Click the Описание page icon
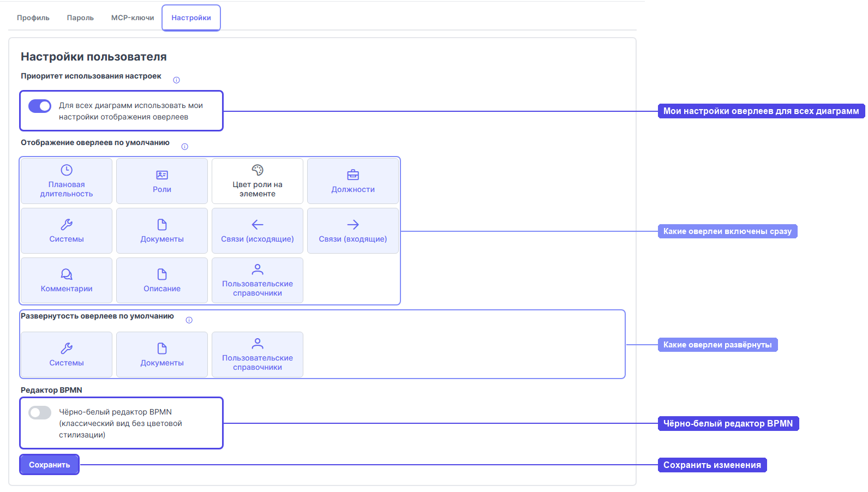 tap(162, 274)
